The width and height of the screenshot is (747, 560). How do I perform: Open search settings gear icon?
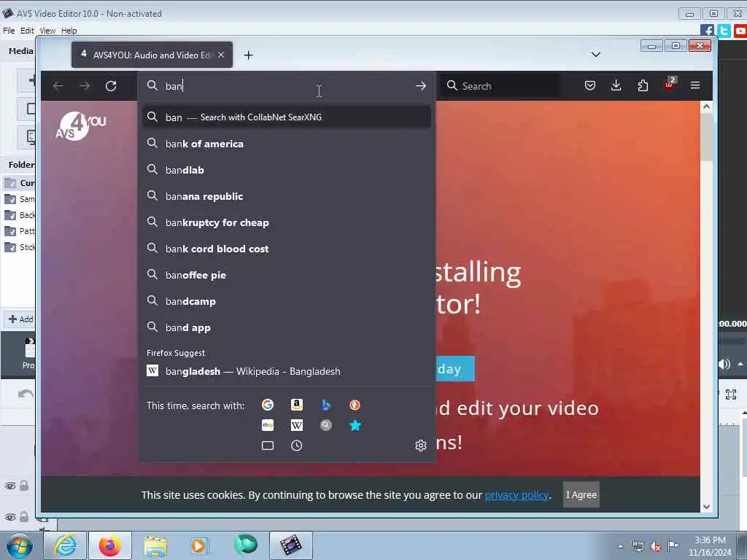click(x=420, y=446)
